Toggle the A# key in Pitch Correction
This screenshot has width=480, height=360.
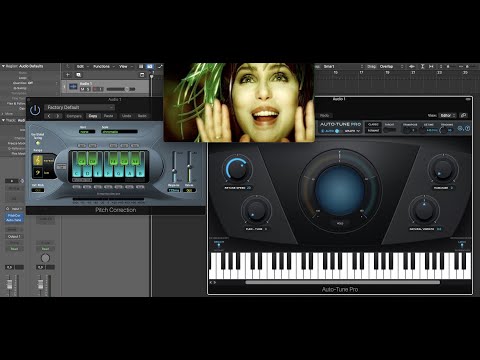pyautogui.click(x=135, y=159)
